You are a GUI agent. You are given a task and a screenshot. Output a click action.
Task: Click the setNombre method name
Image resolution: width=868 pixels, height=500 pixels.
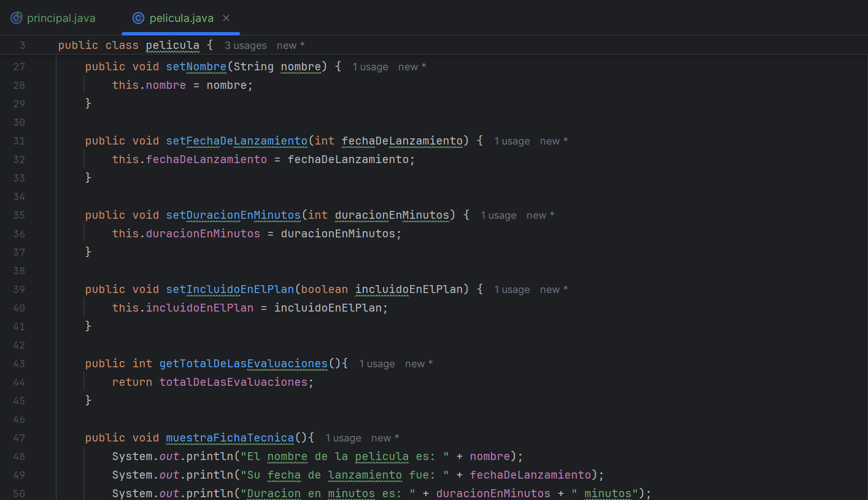click(x=196, y=66)
